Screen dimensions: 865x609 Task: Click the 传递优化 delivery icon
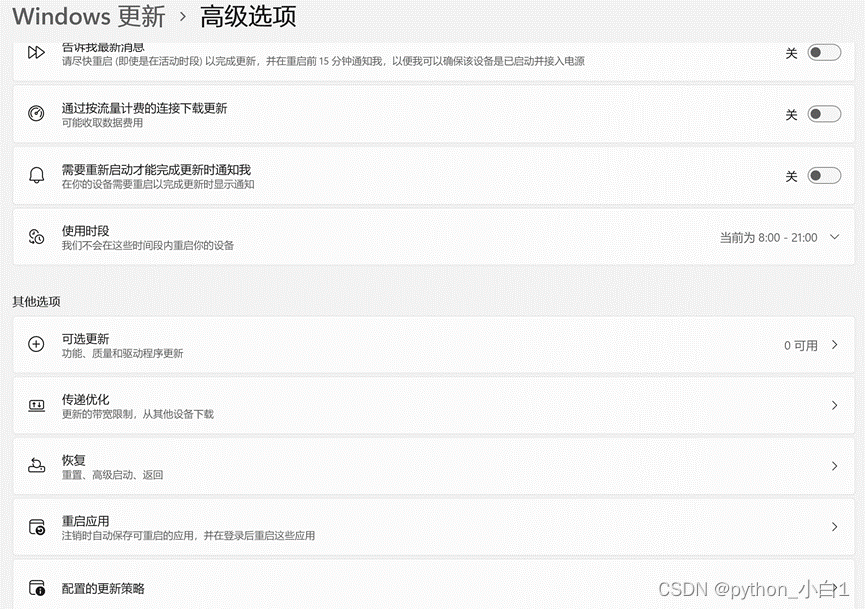[36, 405]
